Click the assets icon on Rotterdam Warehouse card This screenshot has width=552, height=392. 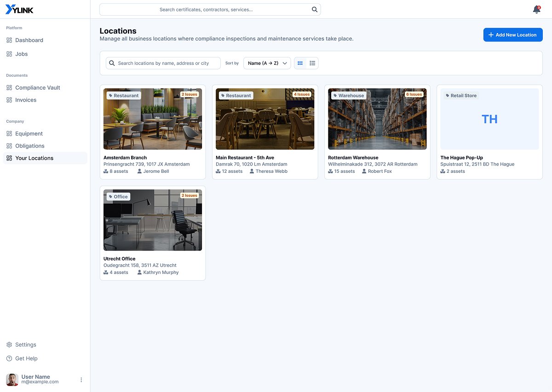[x=330, y=171]
